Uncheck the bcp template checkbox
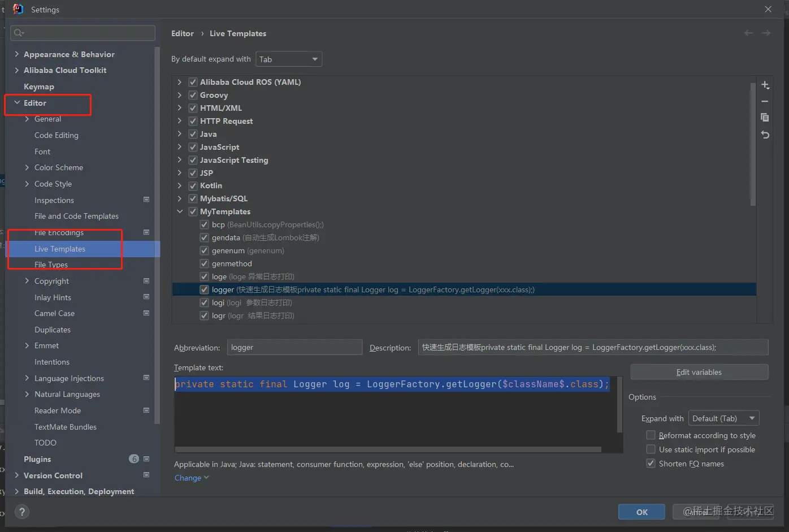This screenshot has height=532, width=789. [204, 224]
